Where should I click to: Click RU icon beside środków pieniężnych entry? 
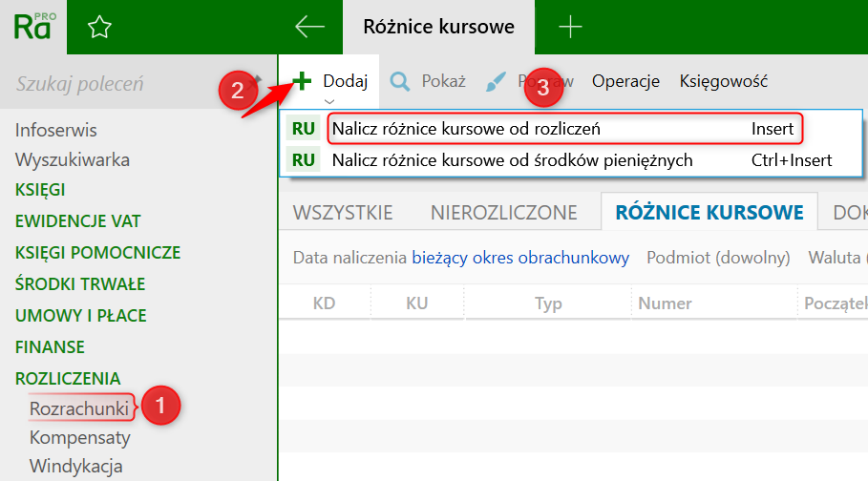304,160
